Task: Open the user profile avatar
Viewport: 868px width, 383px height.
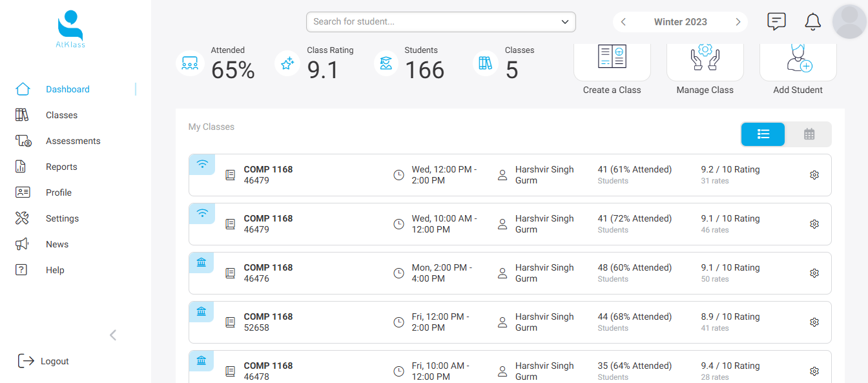Action: point(849,22)
